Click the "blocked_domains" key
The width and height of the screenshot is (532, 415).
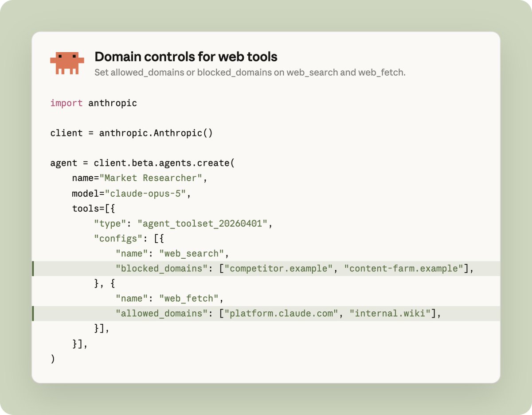click(161, 268)
